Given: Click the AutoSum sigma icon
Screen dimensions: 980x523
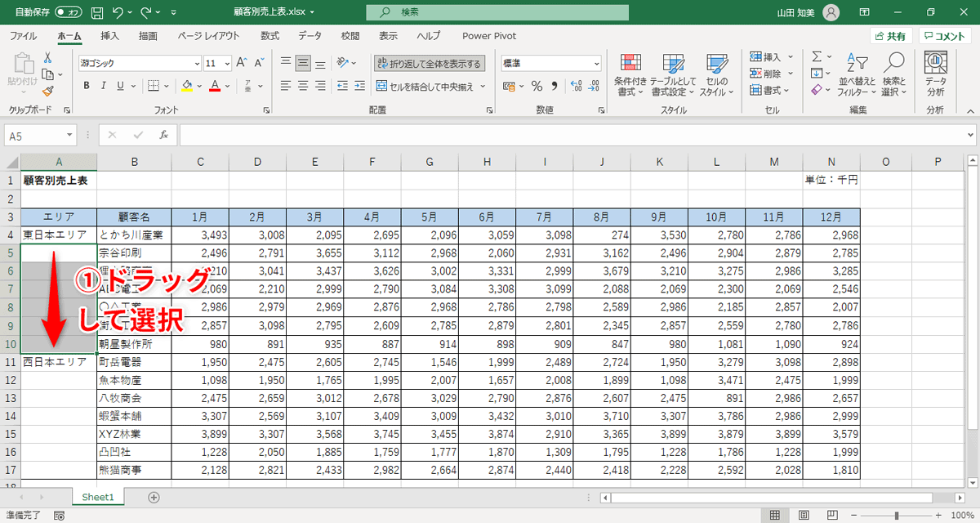Looking at the screenshot, I should tap(817, 56).
